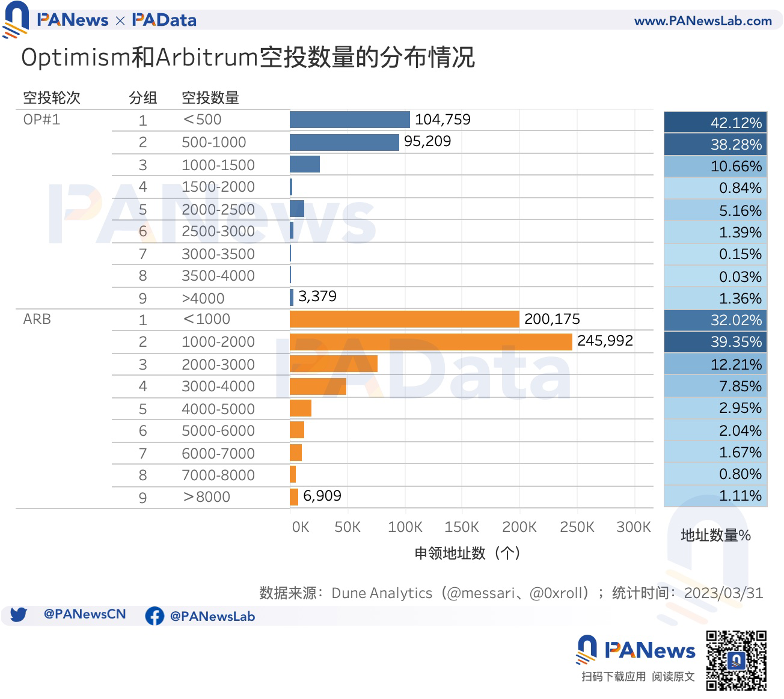The width and height of the screenshot is (784, 699).
Task: Select the Twitter bird icon near @PANewsCN
Action: 20,615
